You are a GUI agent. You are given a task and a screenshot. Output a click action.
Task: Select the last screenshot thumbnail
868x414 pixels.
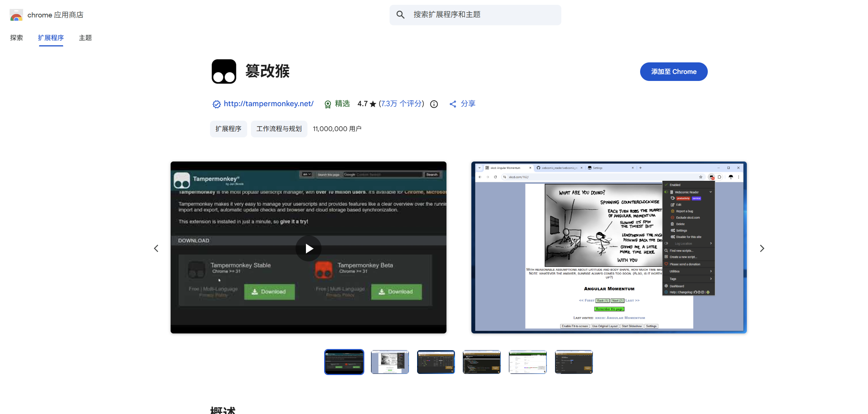click(574, 362)
